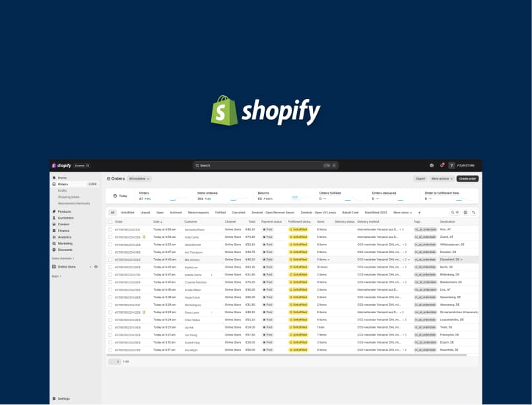
Task: Check the box for the 8:58 am order
Action: [110, 237]
